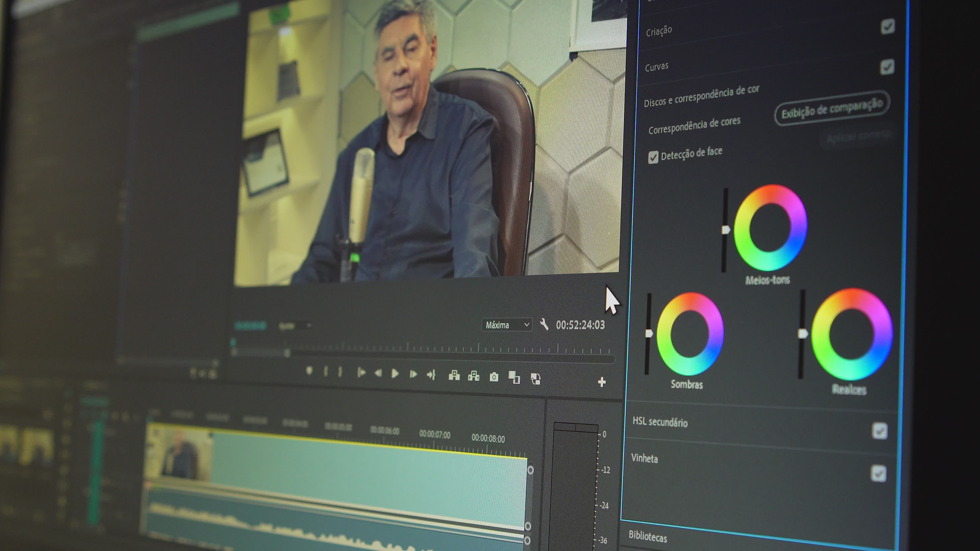Click the Toggle Proxies icon
The width and height of the screenshot is (980, 551).
pos(536,379)
